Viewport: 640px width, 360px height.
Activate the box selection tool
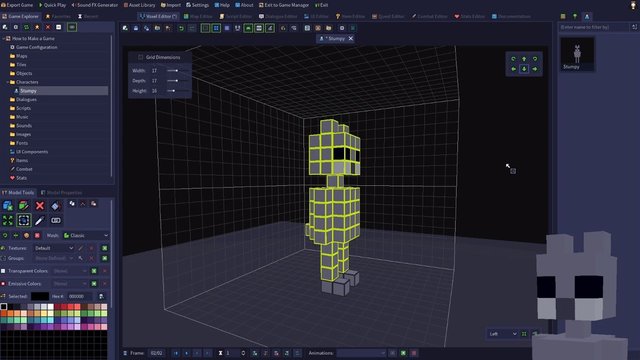tap(24, 220)
